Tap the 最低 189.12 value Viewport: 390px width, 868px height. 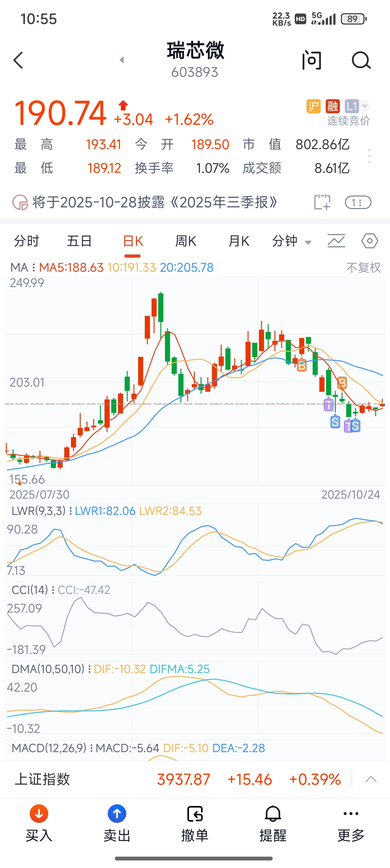[104, 168]
